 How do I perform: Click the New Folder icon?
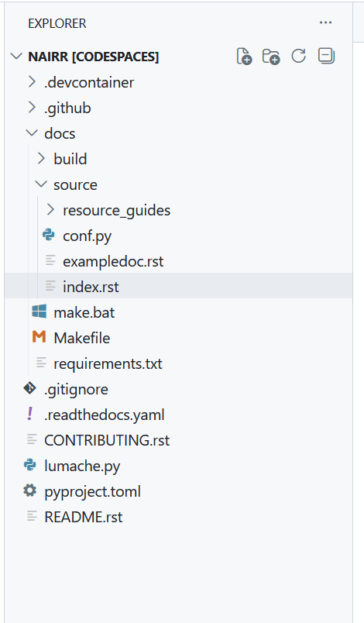click(271, 57)
